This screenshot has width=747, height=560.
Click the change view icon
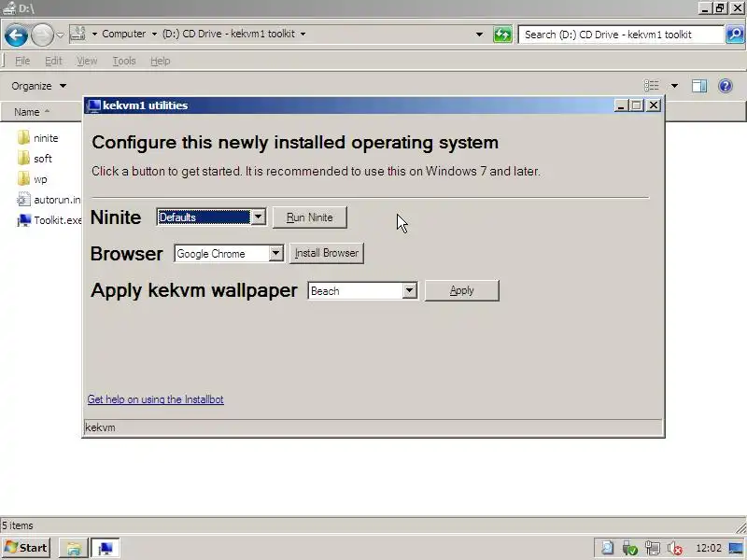(x=651, y=86)
